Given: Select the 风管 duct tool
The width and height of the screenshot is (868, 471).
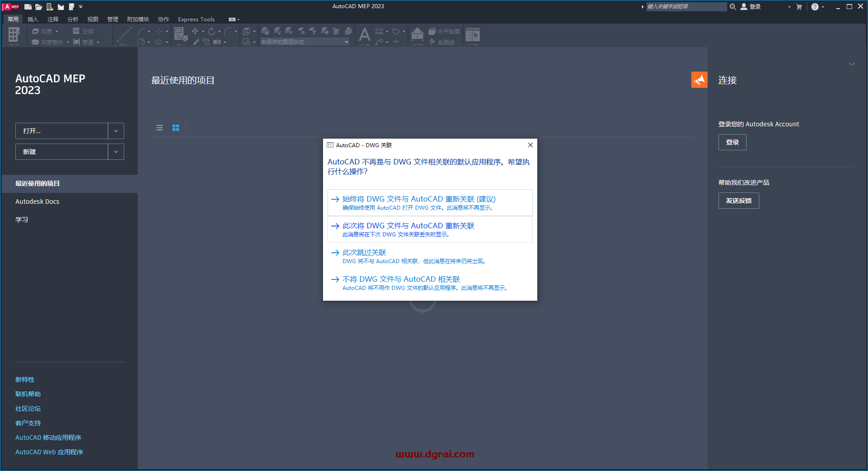Looking at the screenshot, I should coord(42,31).
